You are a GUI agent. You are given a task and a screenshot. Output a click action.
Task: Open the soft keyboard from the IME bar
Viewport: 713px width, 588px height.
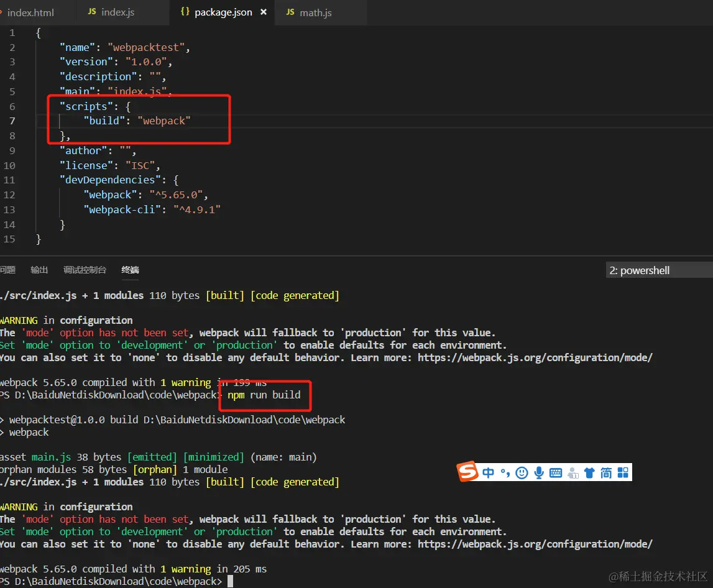556,473
